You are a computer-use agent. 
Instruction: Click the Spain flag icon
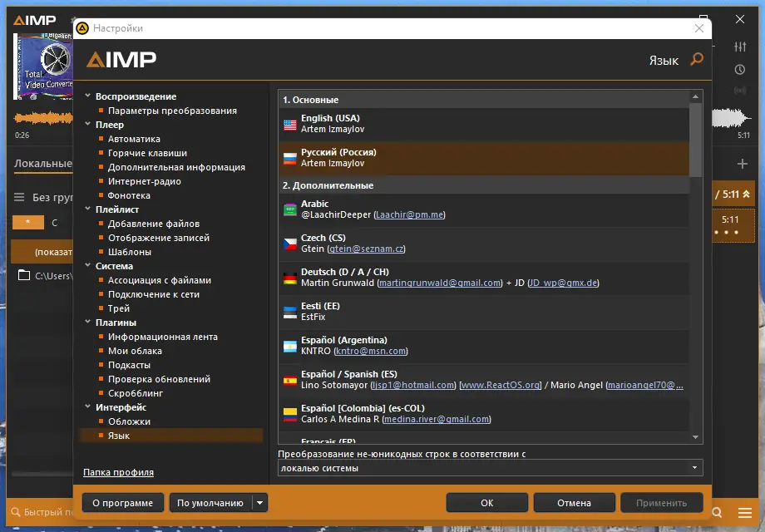click(290, 381)
